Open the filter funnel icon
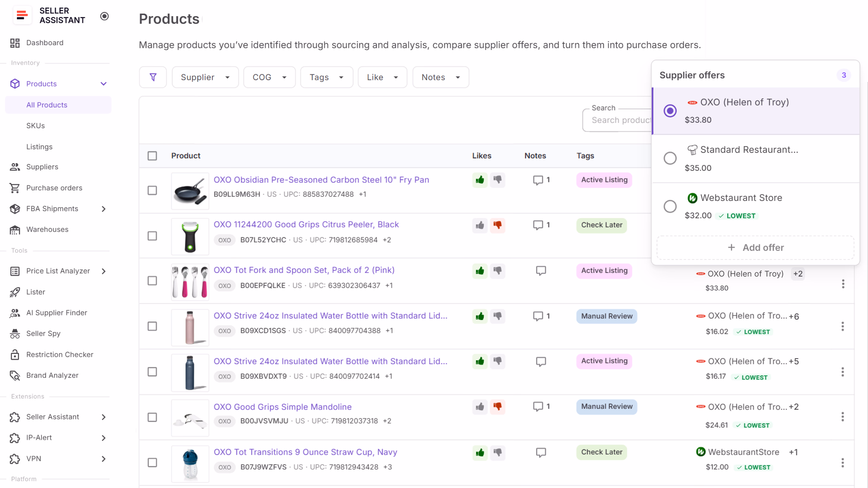This screenshot has height=488, width=868. click(x=153, y=77)
